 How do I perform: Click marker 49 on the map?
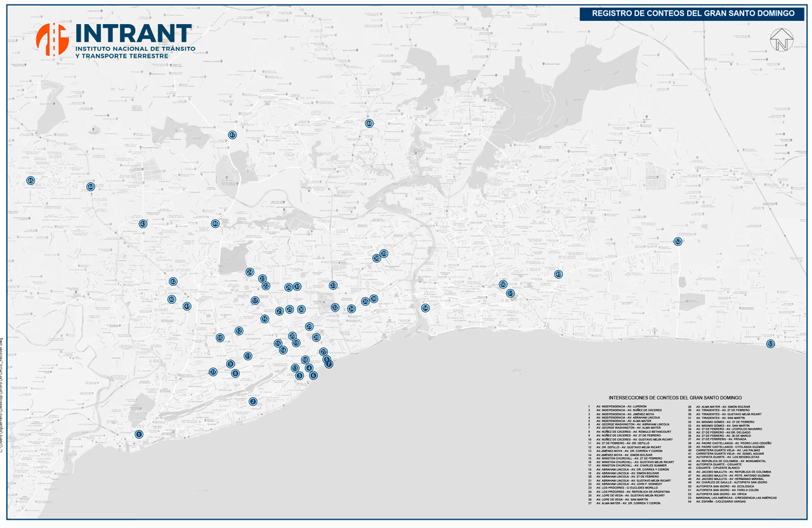[x=558, y=274]
